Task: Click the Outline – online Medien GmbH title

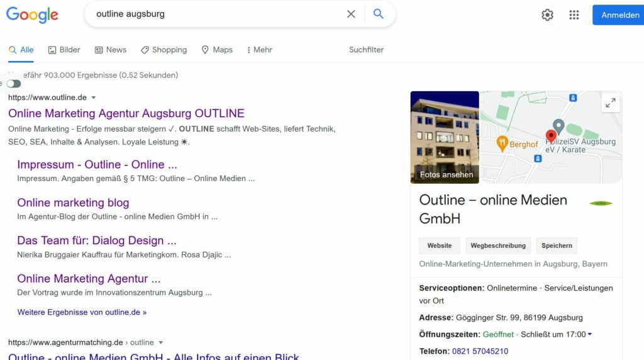Action: coord(493,209)
